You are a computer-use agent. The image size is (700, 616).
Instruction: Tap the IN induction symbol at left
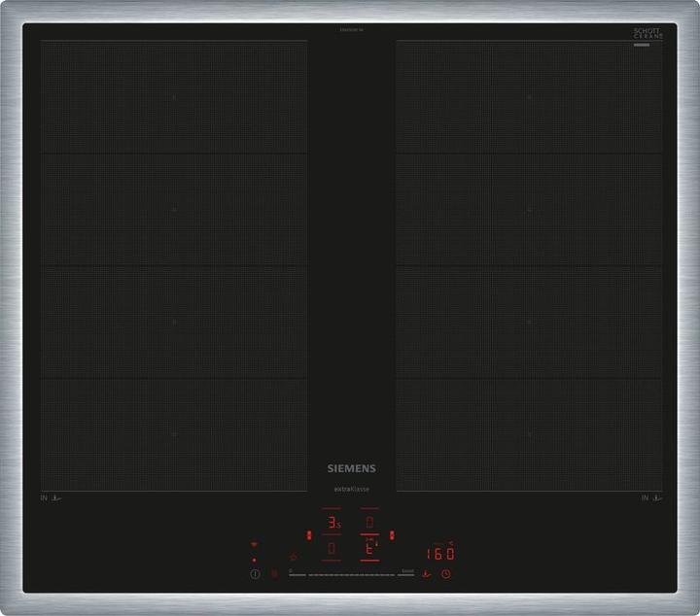pos(52,498)
